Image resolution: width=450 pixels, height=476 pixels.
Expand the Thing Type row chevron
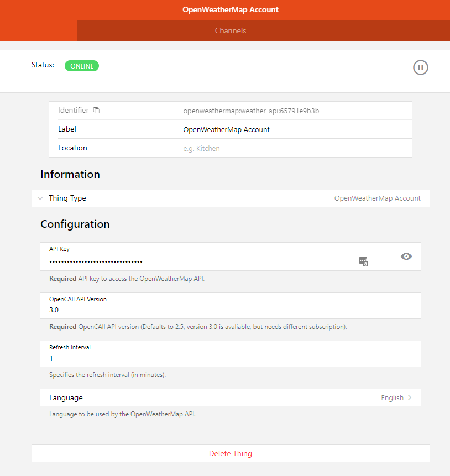[40, 198]
